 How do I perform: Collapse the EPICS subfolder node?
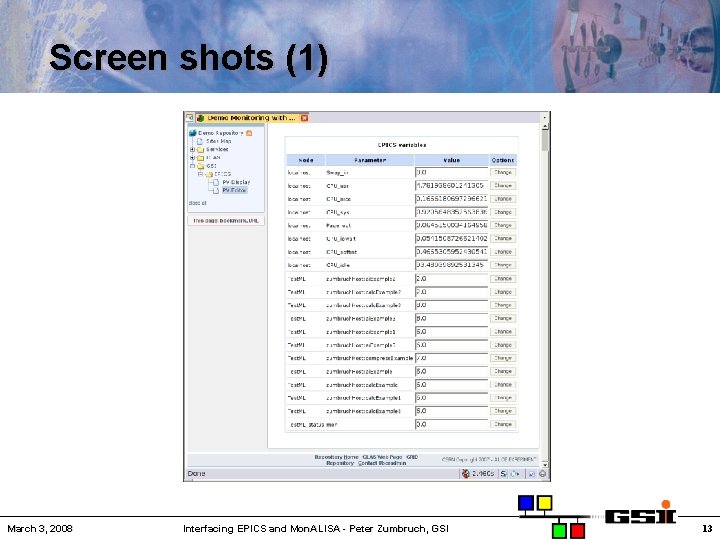[200, 174]
